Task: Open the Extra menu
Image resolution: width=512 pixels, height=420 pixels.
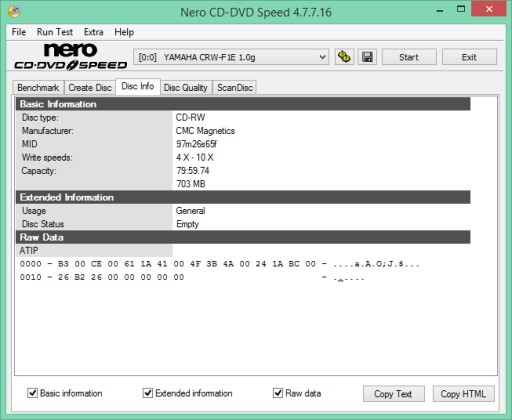Action: tap(93, 32)
